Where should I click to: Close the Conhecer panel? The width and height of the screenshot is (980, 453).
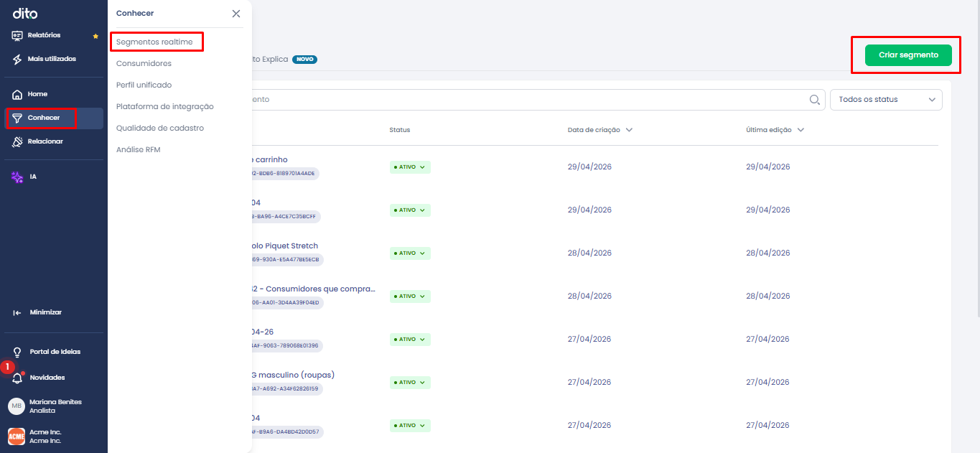pyautogui.click(x=236, y=14)
